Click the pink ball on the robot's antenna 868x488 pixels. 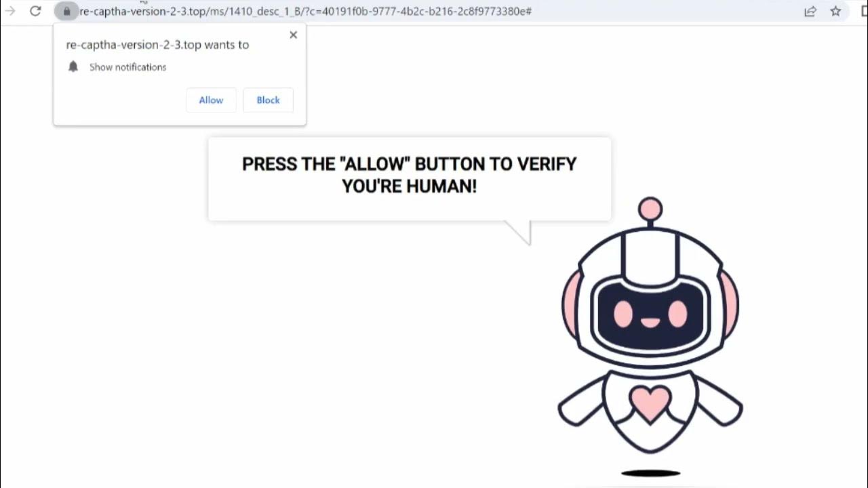click(x=650, y=209)
